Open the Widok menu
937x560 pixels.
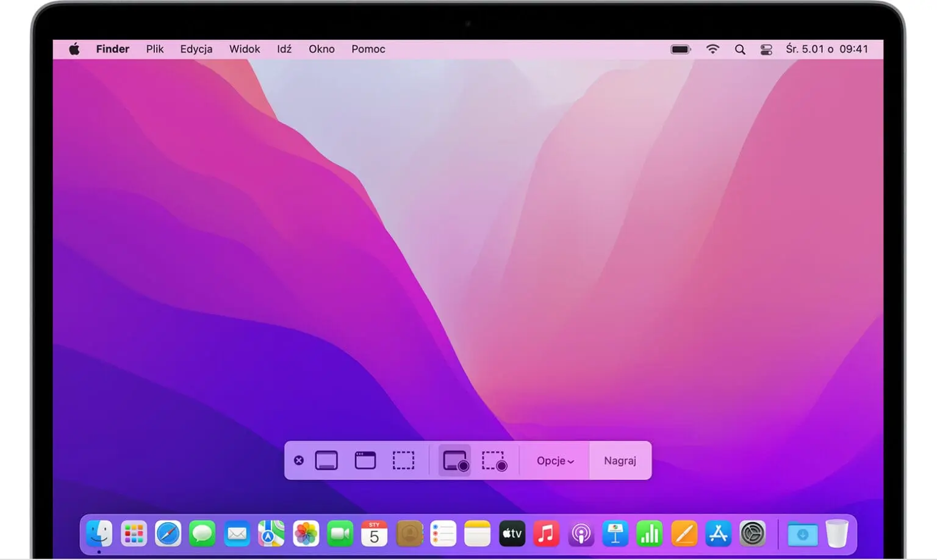click(244, 49)
